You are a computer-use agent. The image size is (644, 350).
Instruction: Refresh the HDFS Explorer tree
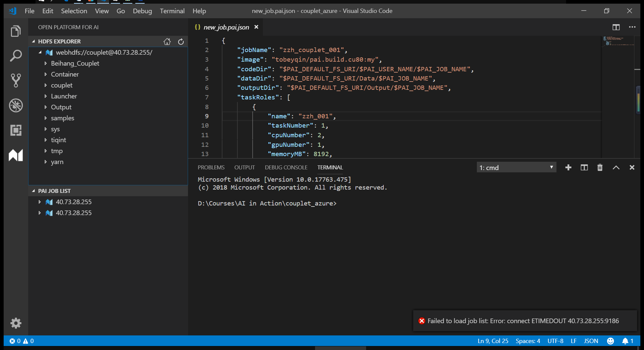click(x=181, y=41)
